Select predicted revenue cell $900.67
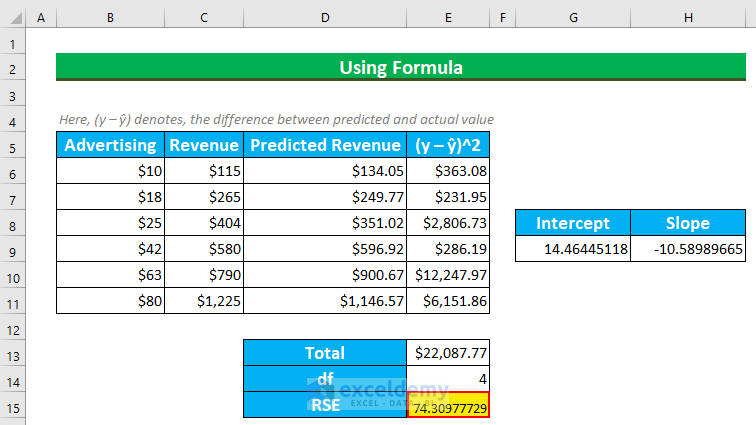 point(325,275)
